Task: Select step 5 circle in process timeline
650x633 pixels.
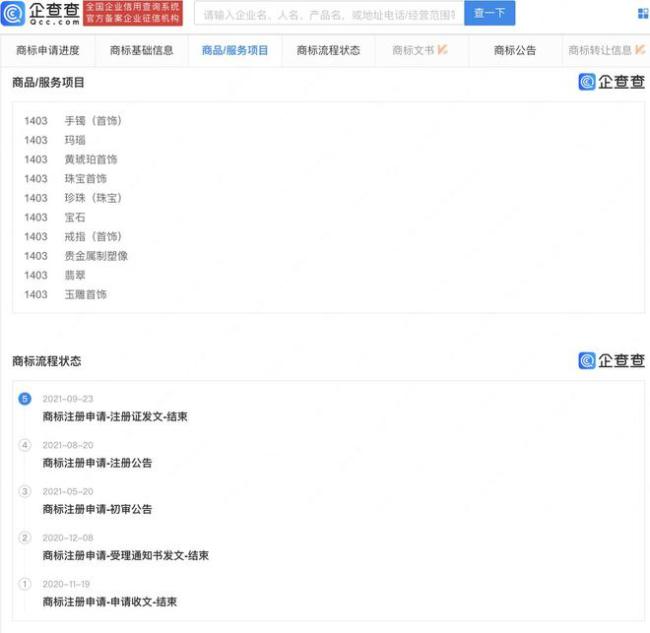Action: click(x=25, y=399)
